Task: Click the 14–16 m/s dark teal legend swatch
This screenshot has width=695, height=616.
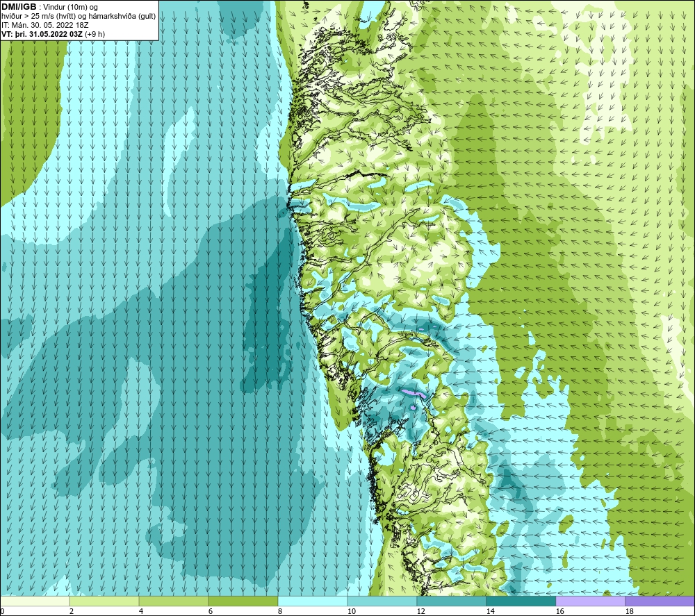Action: coord(521,601)
